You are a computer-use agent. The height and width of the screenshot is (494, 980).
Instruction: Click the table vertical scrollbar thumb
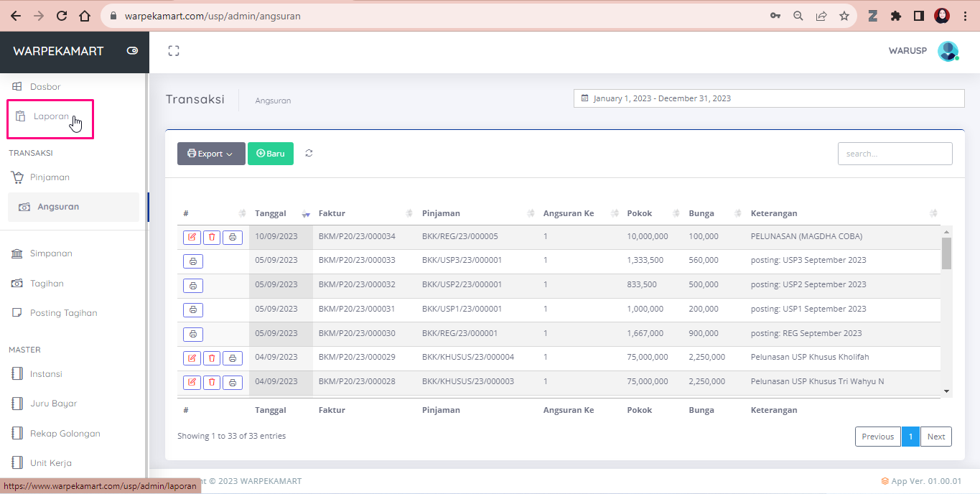click(946, 253)
